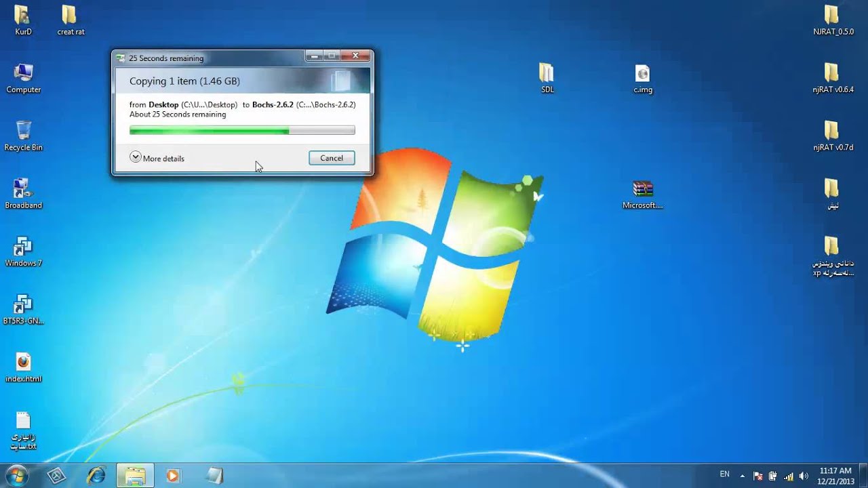868x488 pixels.
Task: Cancel the file copy operation
Action: pyautogui.click(x=332, y=158)
